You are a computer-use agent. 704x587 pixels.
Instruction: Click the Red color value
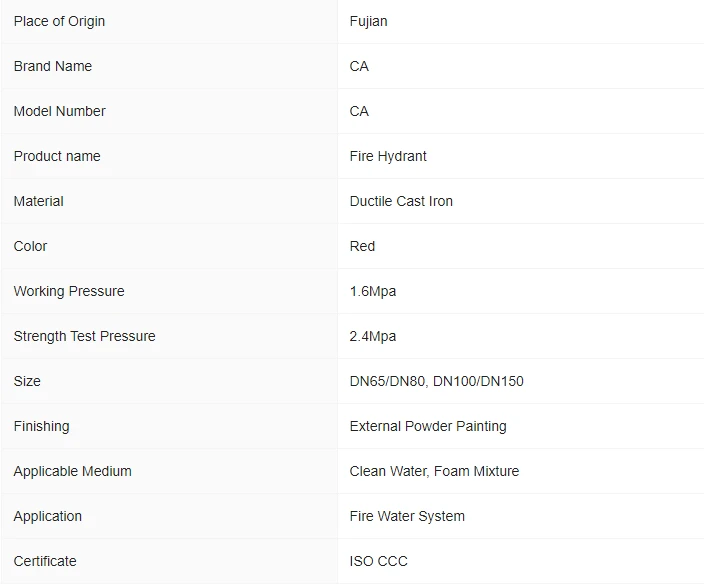click(362, 246)
